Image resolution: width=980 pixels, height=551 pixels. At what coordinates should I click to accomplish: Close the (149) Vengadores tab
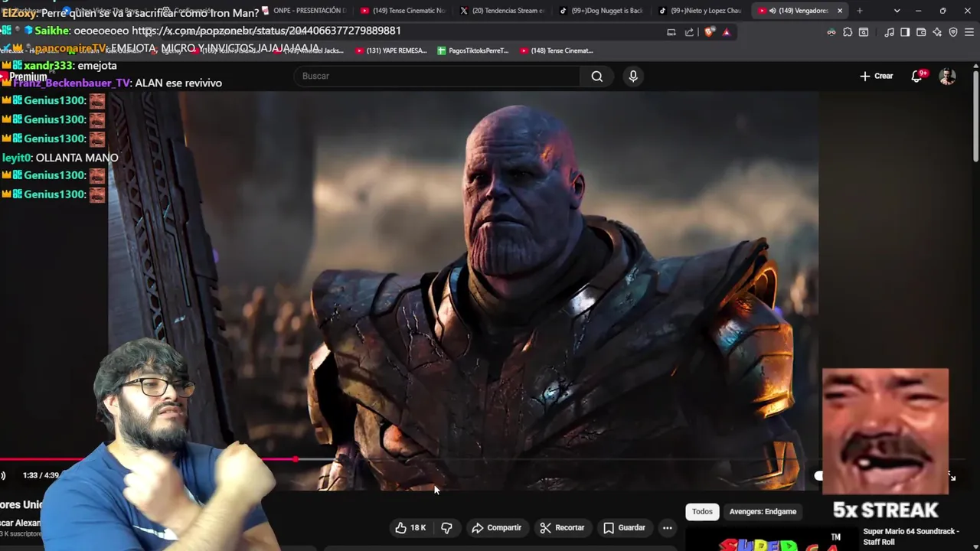tap(840, 11)
